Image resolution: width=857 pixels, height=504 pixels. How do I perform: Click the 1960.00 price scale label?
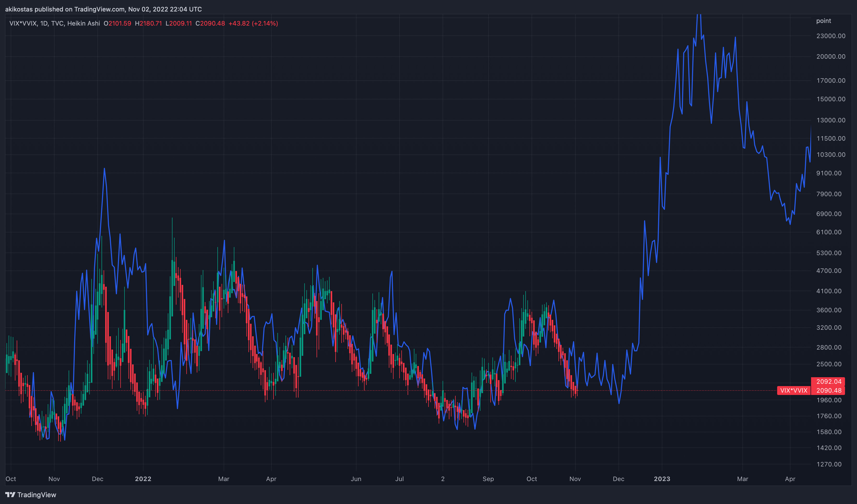[x=829, y=400]
